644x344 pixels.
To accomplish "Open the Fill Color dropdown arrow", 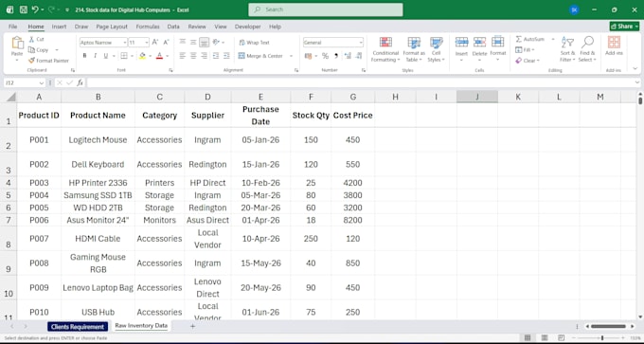I will pos(150,56).
